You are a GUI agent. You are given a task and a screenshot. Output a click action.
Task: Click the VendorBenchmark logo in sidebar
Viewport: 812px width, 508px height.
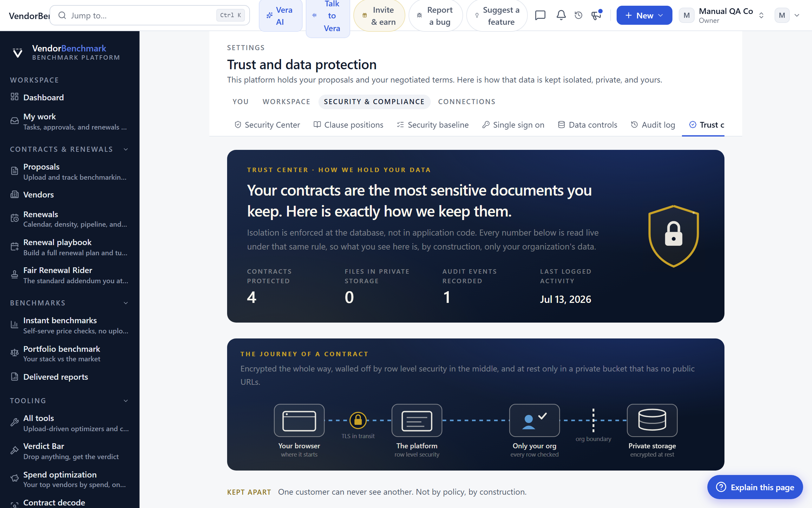click(17, 53)
